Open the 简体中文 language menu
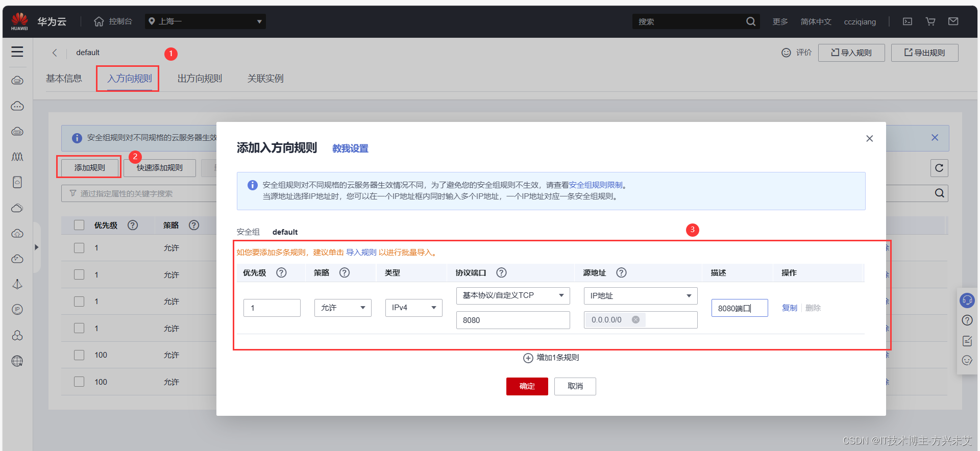Screen dimensions: 980x451 pos(816,21)
